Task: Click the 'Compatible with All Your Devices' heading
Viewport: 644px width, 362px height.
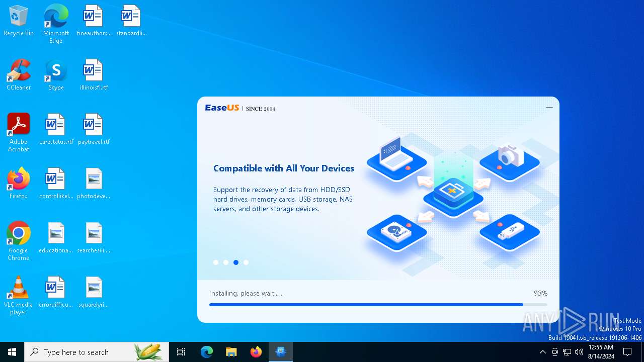Action: pos(284,168)
